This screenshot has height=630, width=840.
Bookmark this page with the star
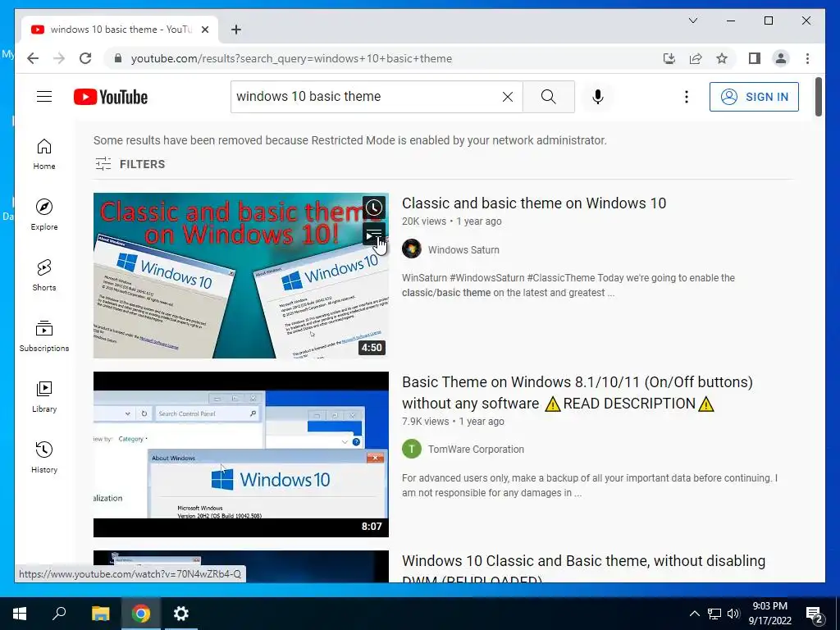[x=722, y=58]
